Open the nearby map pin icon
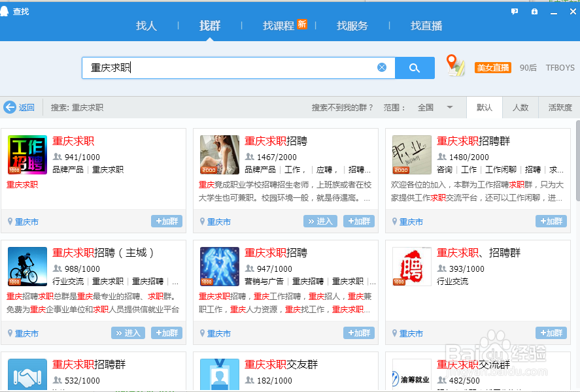The height and width of the screenshot is (392, 580). pos(456,67)
